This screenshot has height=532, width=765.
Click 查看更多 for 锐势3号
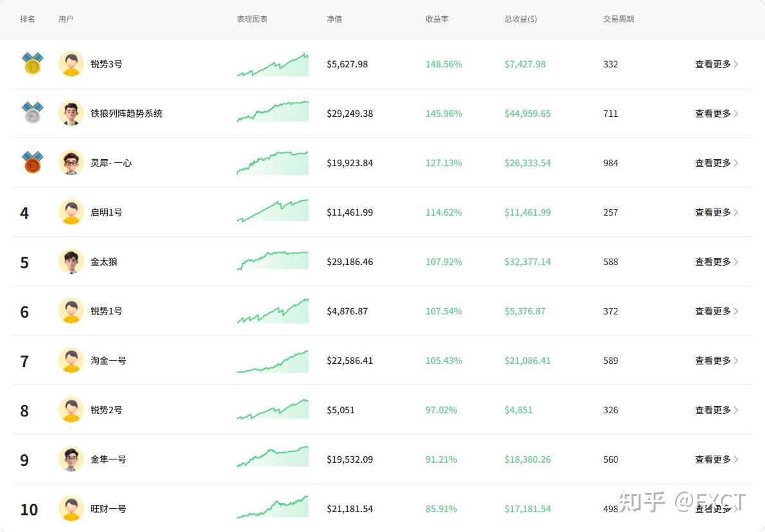716,64
